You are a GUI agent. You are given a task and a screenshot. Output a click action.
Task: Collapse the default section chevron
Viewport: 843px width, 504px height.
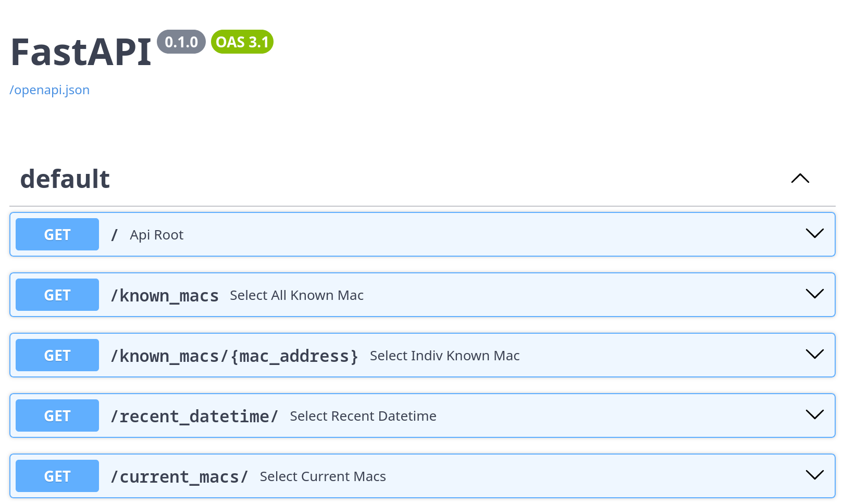point(800,179)
